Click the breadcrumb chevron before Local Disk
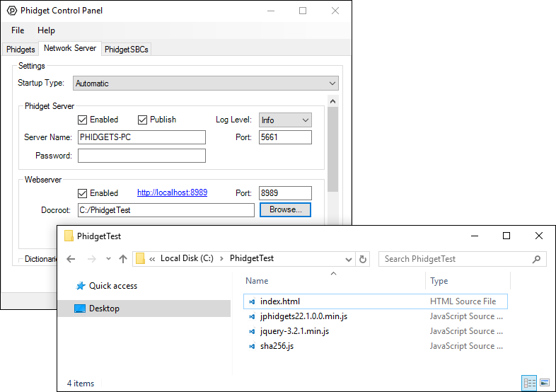The width and height of the screenshot is (556, 392). [x=152, y=259]
